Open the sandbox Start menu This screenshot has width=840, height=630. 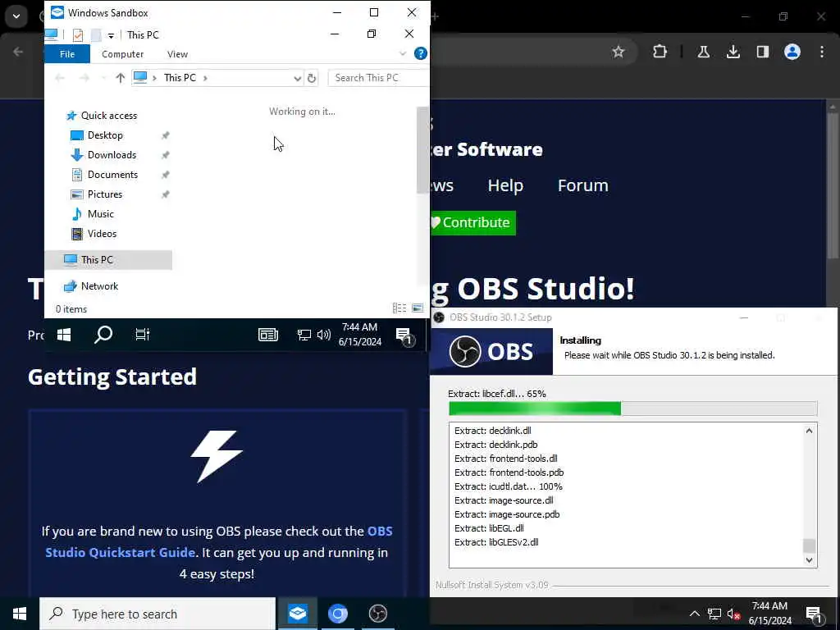point(64,335)
